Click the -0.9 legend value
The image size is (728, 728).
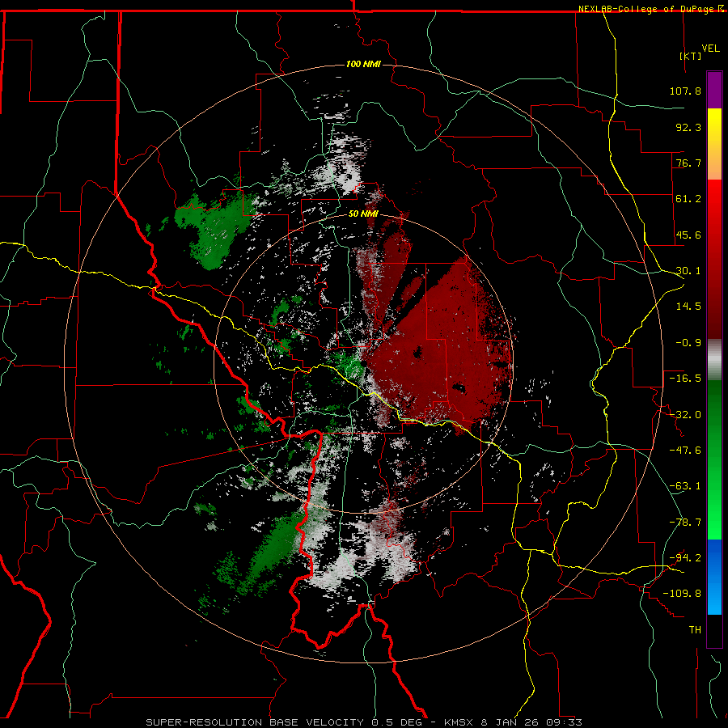click(688, 343)
